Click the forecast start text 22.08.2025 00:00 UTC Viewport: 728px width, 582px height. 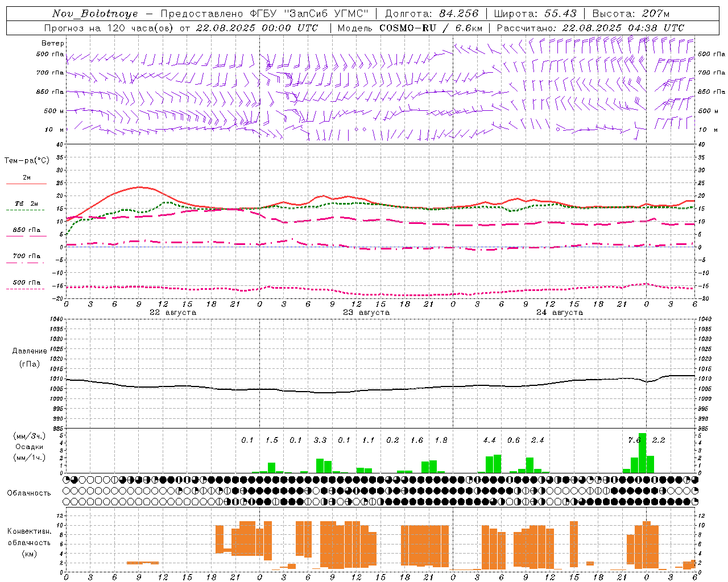(257, 28)
